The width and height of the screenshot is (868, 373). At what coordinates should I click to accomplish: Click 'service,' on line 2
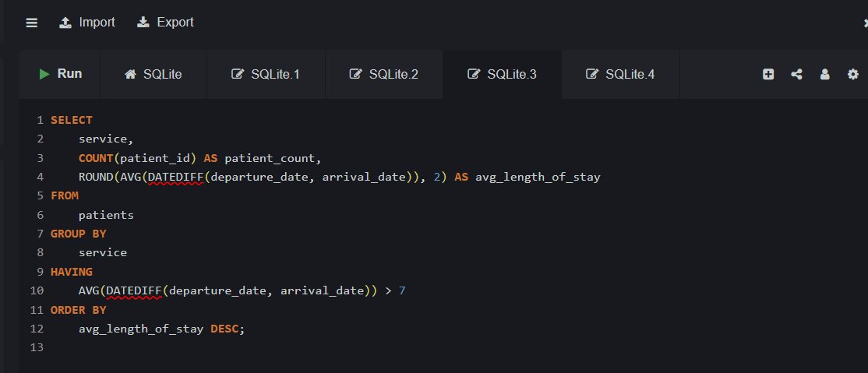[106, 139]
